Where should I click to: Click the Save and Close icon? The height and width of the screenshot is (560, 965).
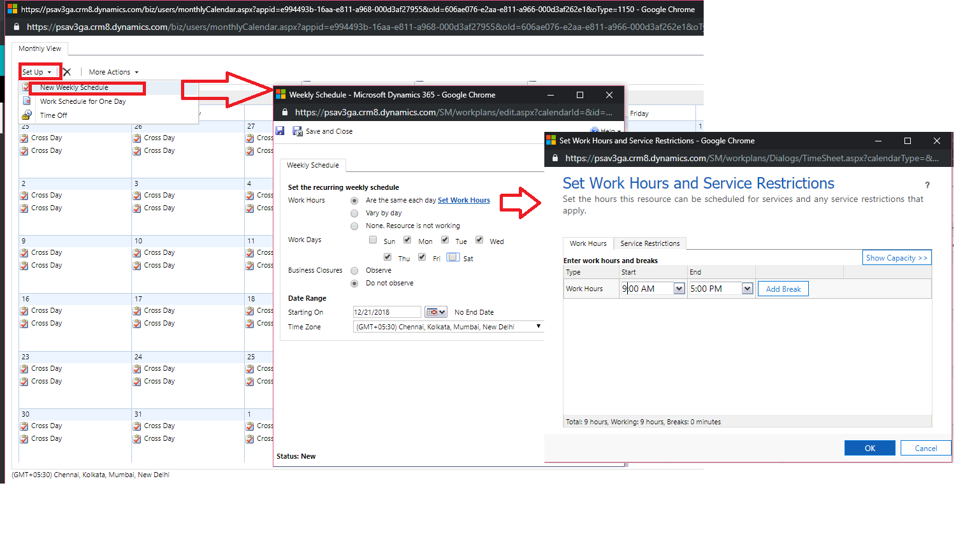297,131
